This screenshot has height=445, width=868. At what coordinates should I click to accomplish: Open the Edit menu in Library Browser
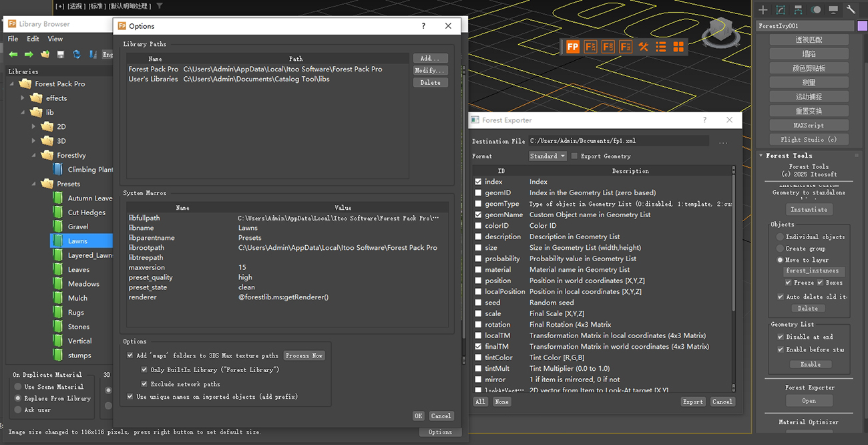33,39
